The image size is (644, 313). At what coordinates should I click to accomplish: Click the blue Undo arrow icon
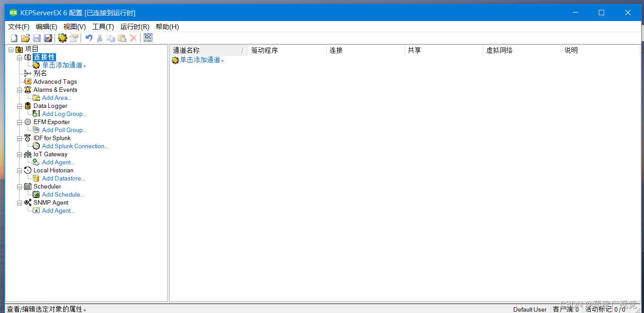tap(89, 38)
